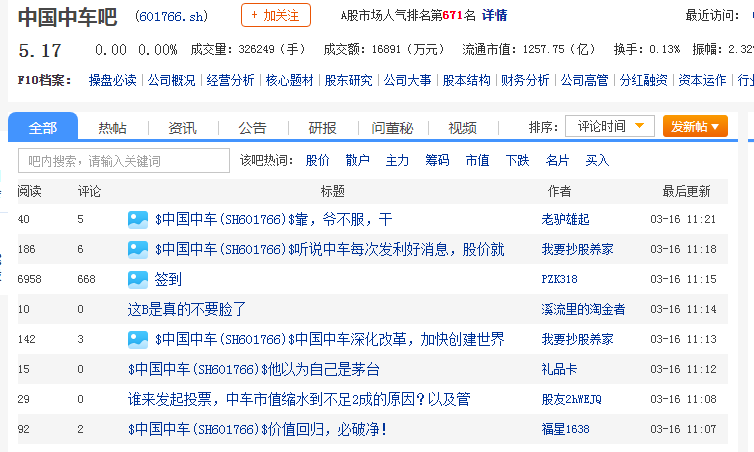Open F10 link 资本运作

point(702,80)
